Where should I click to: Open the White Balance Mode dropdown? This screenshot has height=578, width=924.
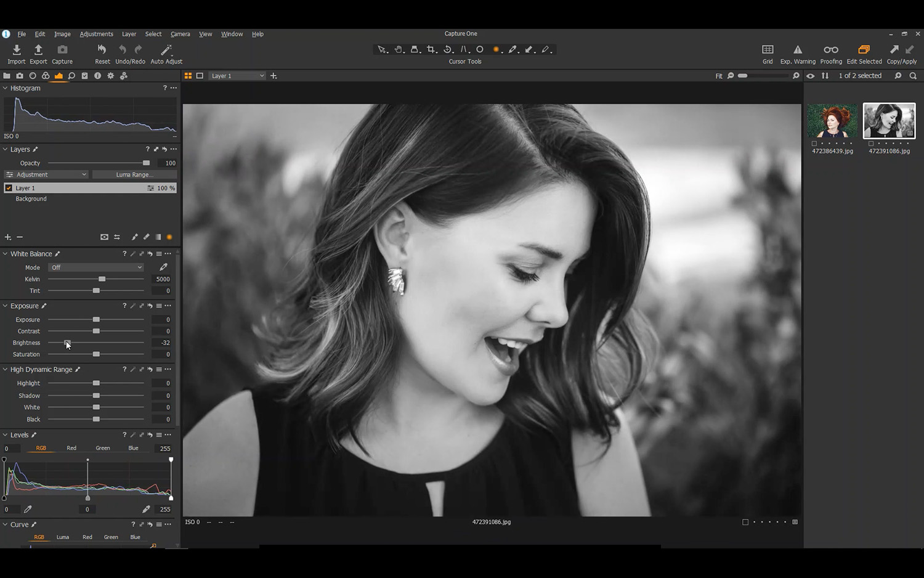(96, 267)
